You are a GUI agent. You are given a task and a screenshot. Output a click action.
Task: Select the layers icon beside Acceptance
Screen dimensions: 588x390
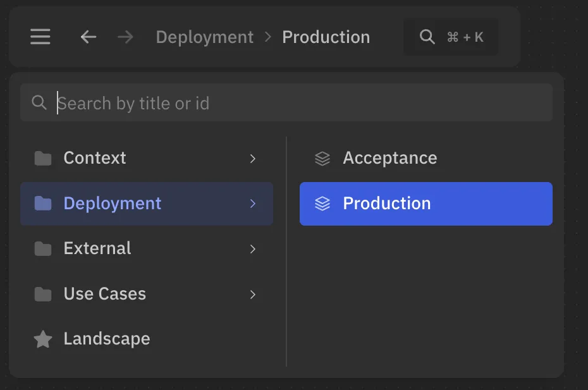point(322,158)
